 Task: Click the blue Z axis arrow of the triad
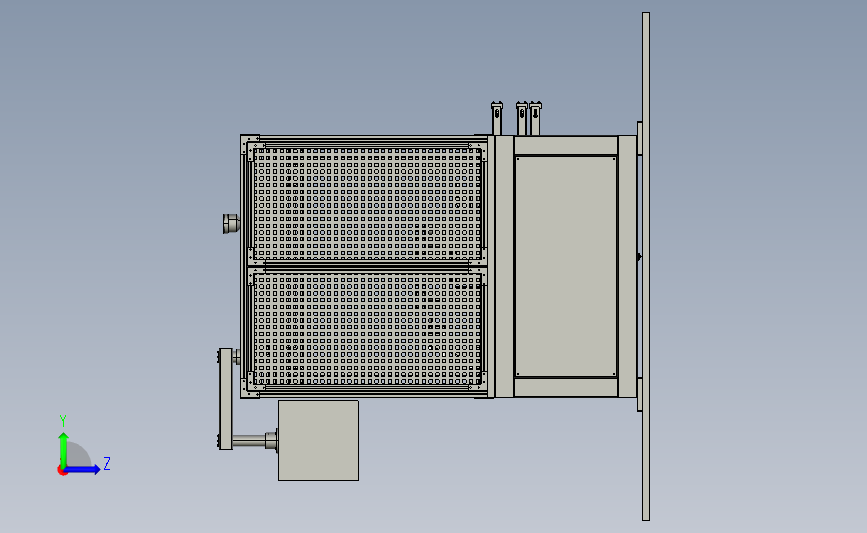[82, 470]
